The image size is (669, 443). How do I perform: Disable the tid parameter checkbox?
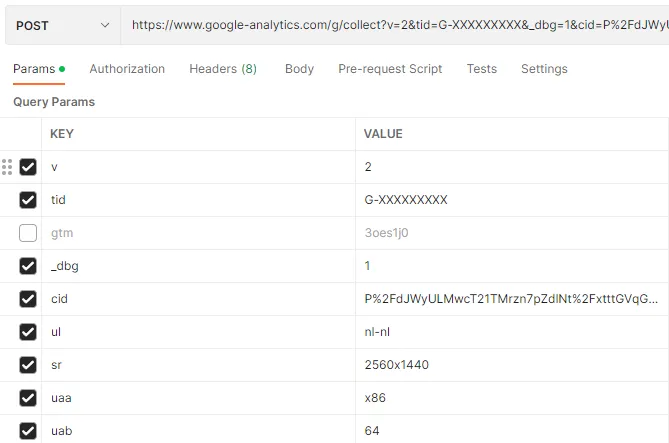tap(28, 200)
